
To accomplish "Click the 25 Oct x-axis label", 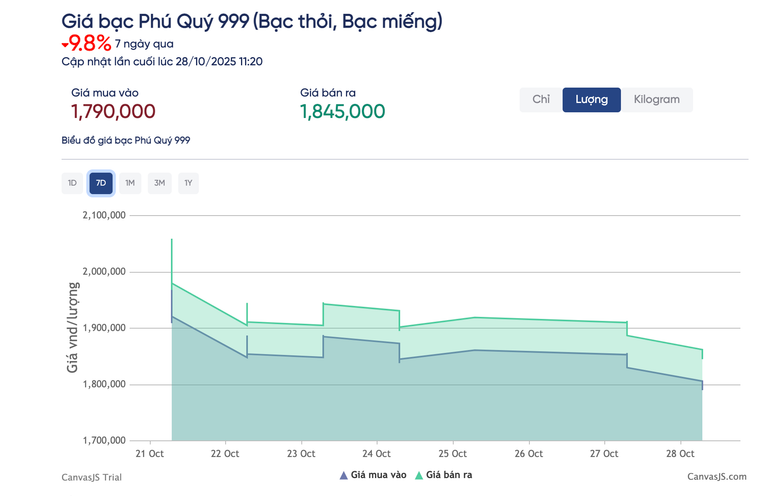I will (x=453, y=453).
